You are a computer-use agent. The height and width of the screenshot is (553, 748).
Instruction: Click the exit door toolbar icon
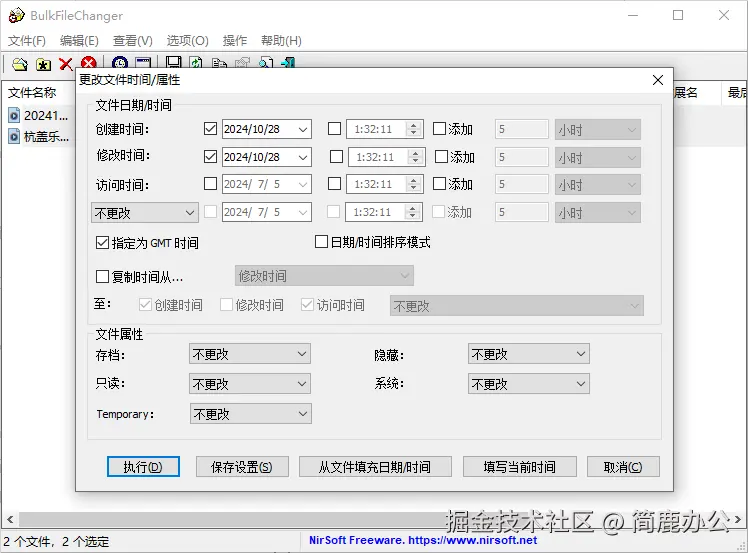(289, 63)
